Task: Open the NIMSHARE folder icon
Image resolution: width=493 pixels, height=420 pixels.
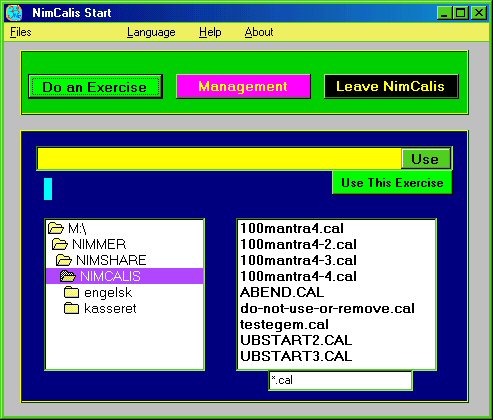Action: tap(64, 260)
